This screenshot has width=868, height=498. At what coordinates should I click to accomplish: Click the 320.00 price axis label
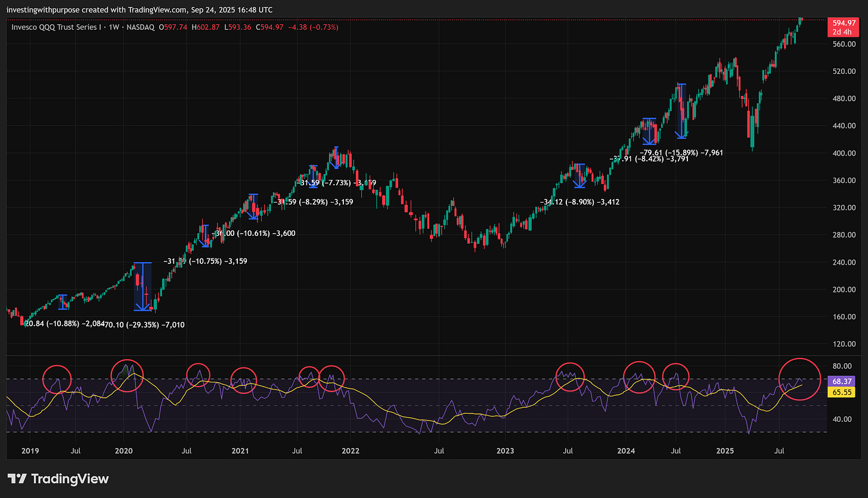845,208
